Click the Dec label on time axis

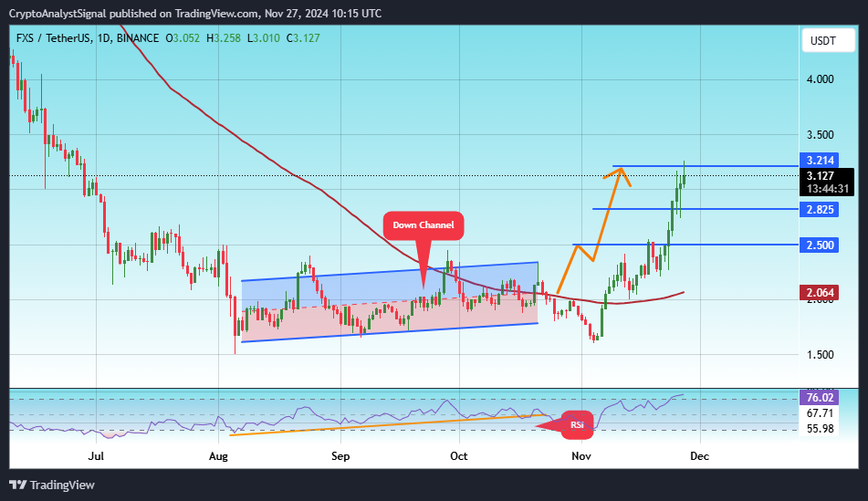click(x=700, y=456)
